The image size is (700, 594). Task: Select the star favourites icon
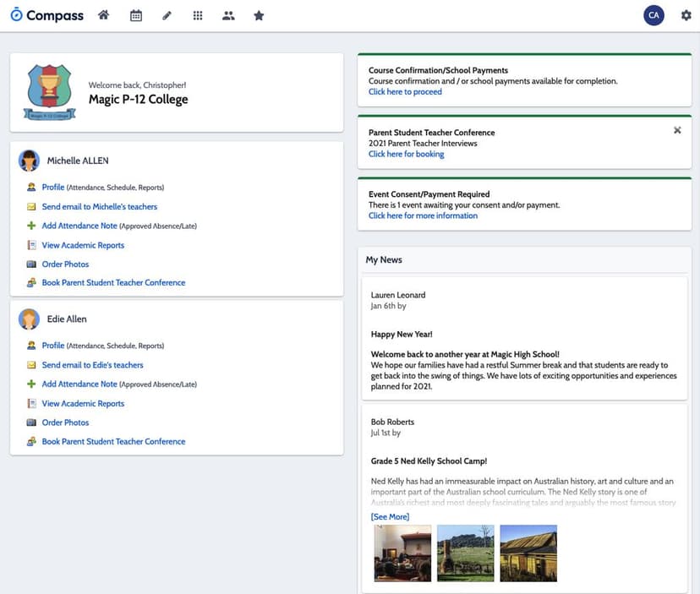(259, 15)
